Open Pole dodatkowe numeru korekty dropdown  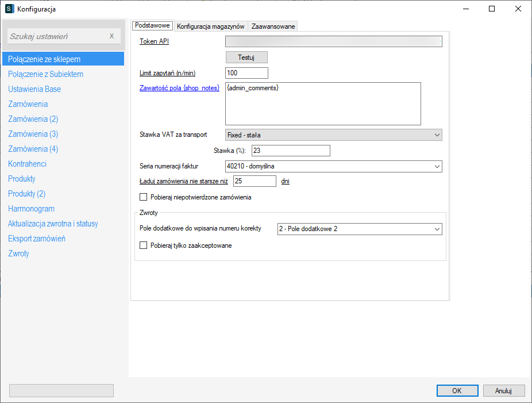pos(359,229)
